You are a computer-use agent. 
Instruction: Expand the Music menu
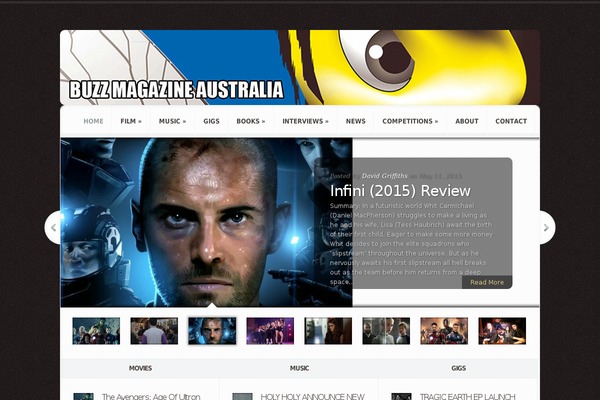point(172,121)
